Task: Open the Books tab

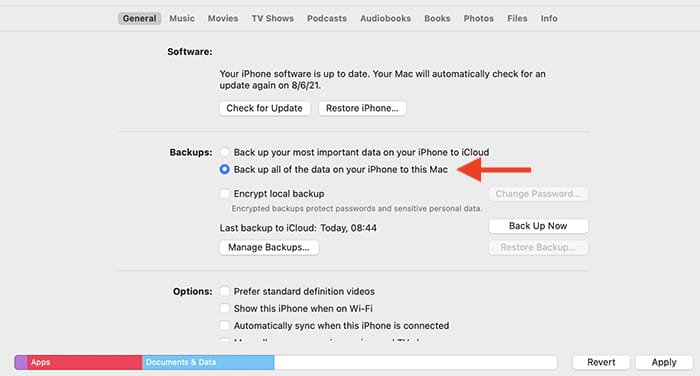Action: pos(437,18)
